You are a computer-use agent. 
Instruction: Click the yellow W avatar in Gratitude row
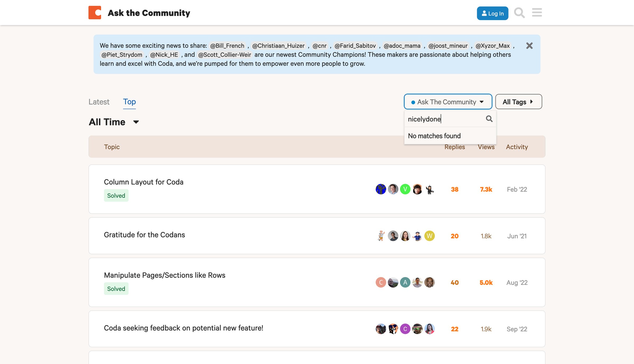(430, 236)
